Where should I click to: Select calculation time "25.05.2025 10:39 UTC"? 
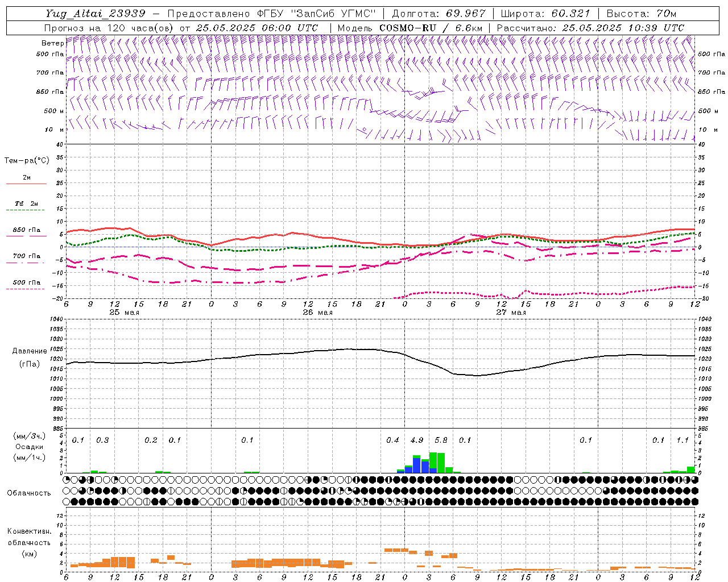[623, 28]
